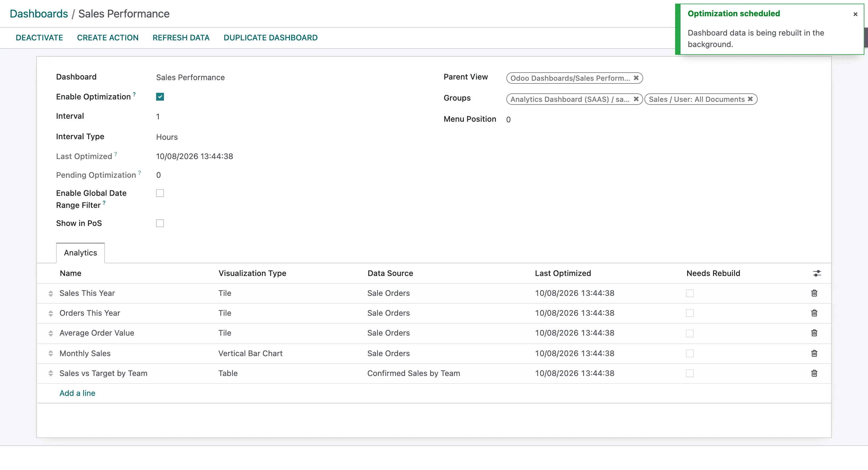Screen dimensions: 868x470
Task: Click reorder handle for Sales vs Target by Team
Action: pyautogui.click(x=51, y=373)
